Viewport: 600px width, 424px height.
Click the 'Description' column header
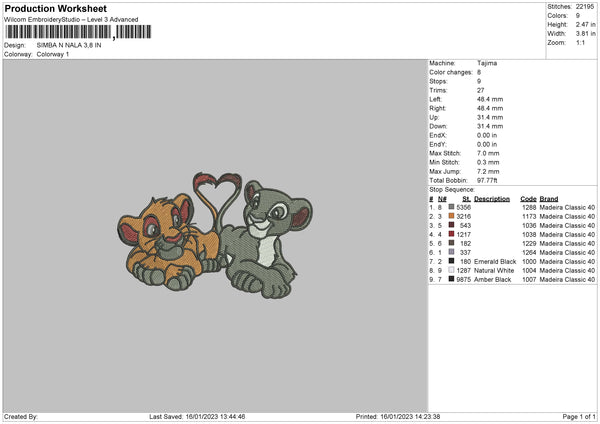point(492,199)
